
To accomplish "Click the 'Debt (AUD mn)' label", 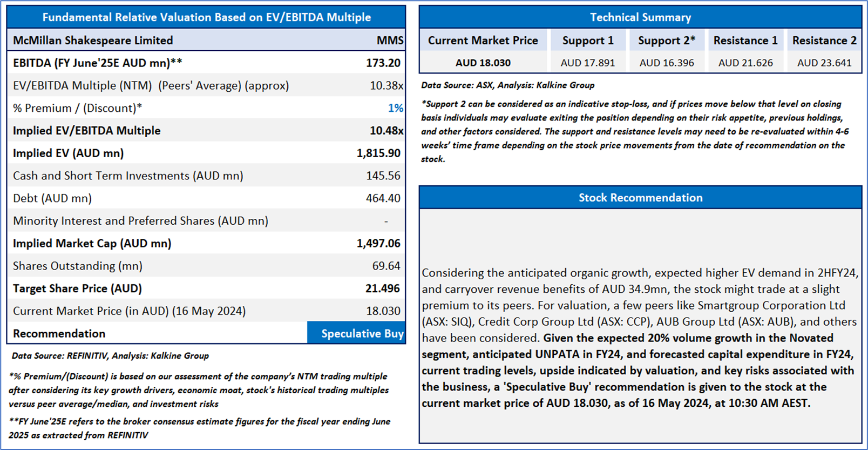I will pyautogui.click(x=52, y=198).
